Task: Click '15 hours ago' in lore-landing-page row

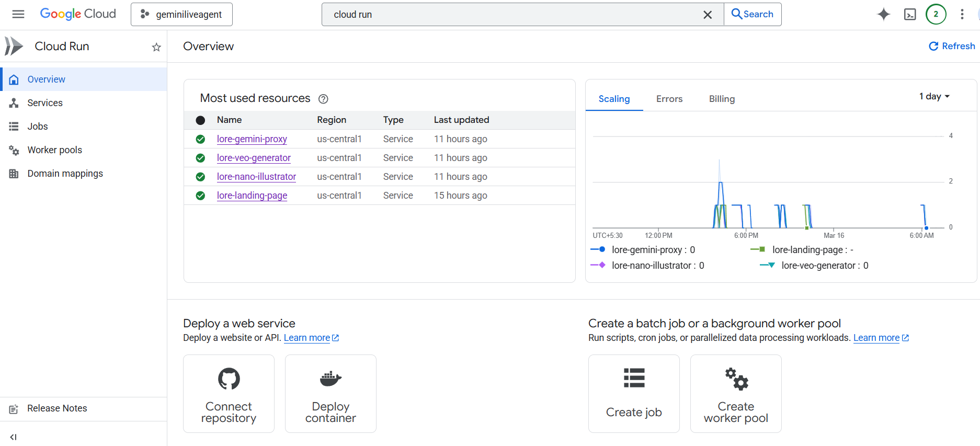Action: tap(461, 196)
